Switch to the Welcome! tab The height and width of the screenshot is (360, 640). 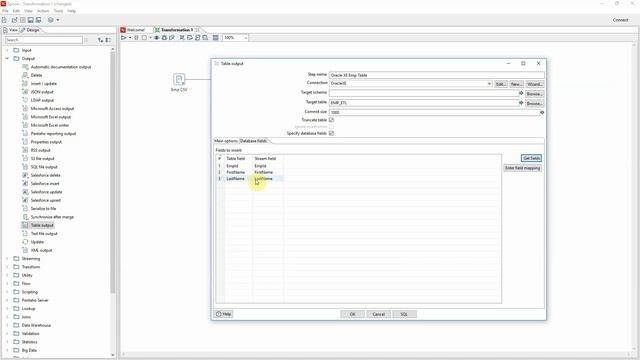click(x=133, y=30)
